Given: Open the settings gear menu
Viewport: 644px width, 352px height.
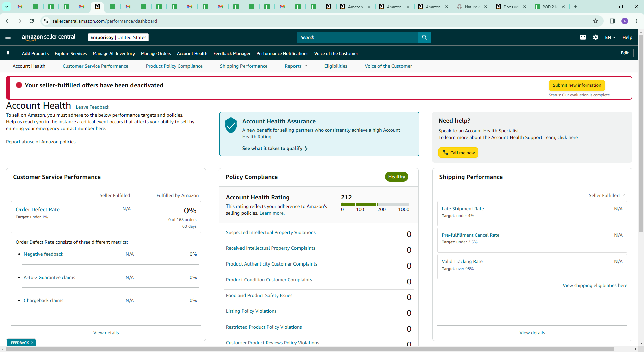Looking at the screenshot, I should point(596,37).
